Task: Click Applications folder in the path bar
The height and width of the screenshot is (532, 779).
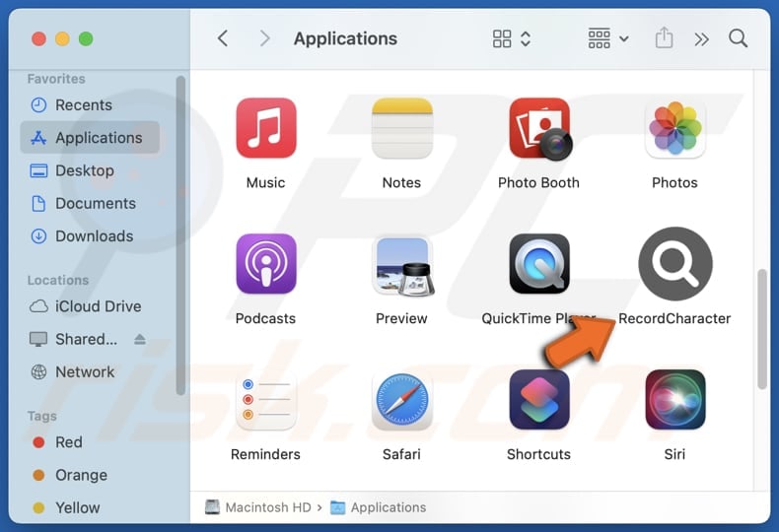Action: coord(379,507)
